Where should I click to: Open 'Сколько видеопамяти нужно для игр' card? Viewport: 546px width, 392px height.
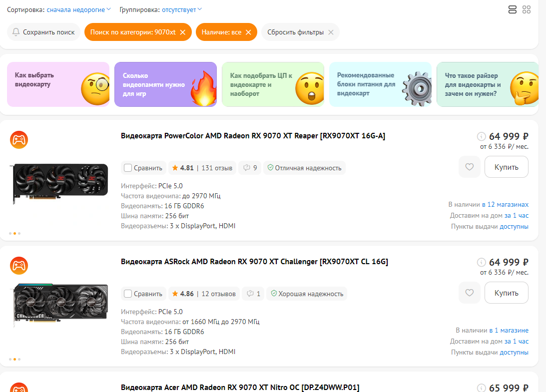point(165,84)
